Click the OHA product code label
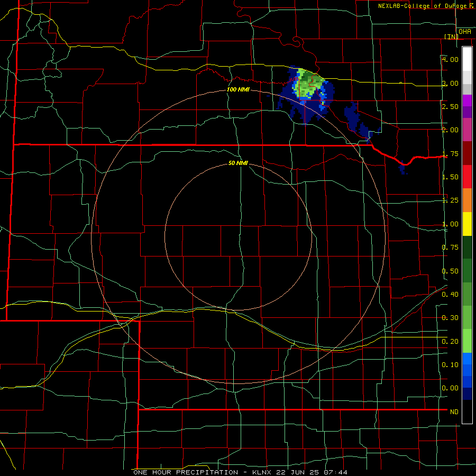This screenshot has width=476, height=476. [x=465, y=32]
